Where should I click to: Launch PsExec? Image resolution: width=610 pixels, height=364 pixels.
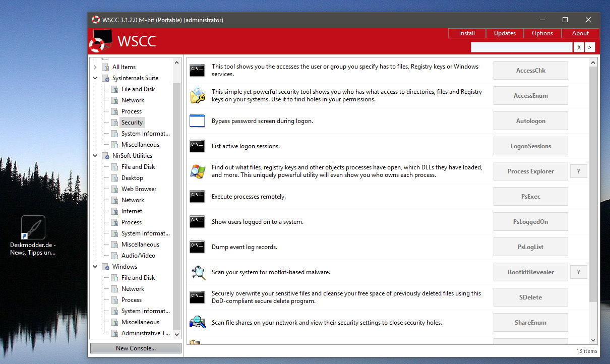click(531, 197)
